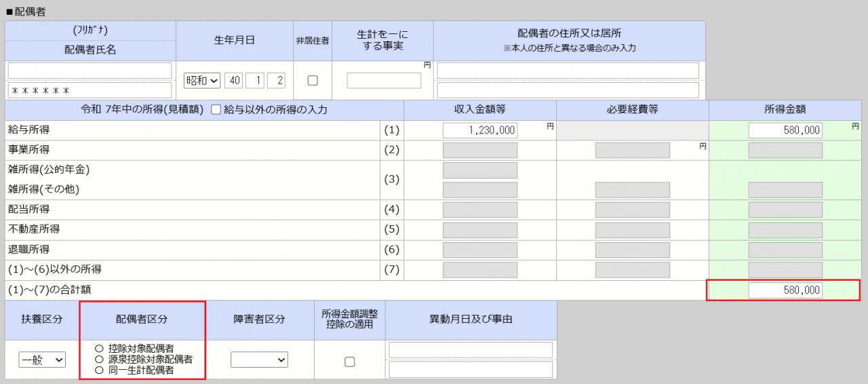Click (1)～(6)以外の所得 収入金額 field

(480, 270)
